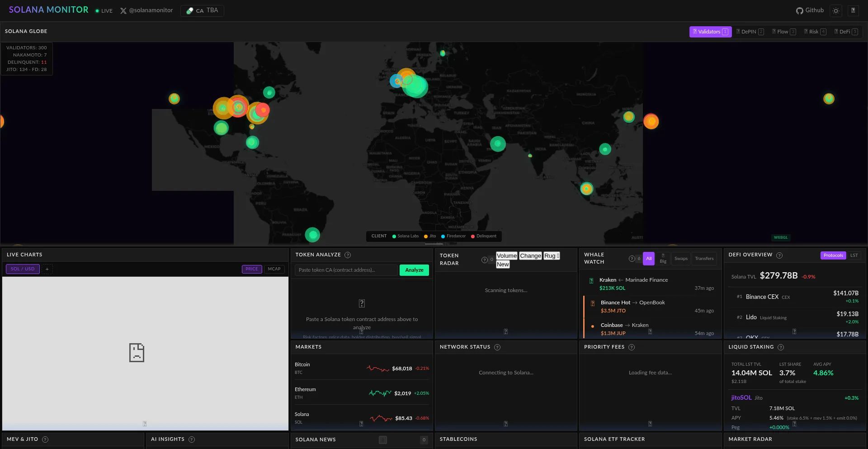Image resolution: width=868 pixels, height=449 pixels.
Task: Toggle the light/dark theme sun icon
Action: click(x=836, y=10)
